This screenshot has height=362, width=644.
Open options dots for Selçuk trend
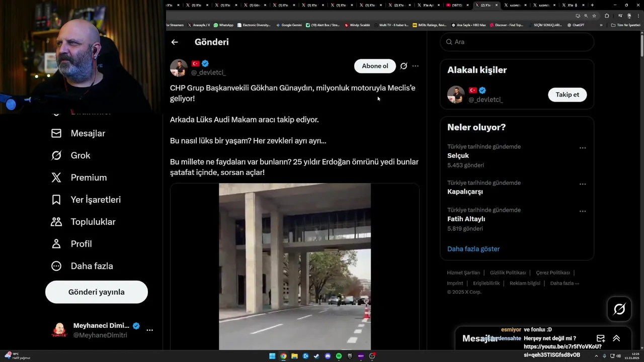pos(583,148)
